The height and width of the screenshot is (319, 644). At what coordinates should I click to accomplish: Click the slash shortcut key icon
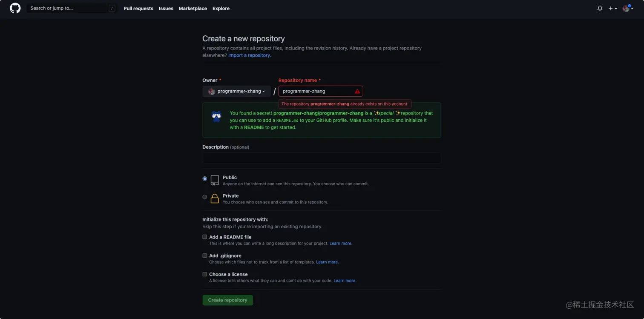coord(112,8)
